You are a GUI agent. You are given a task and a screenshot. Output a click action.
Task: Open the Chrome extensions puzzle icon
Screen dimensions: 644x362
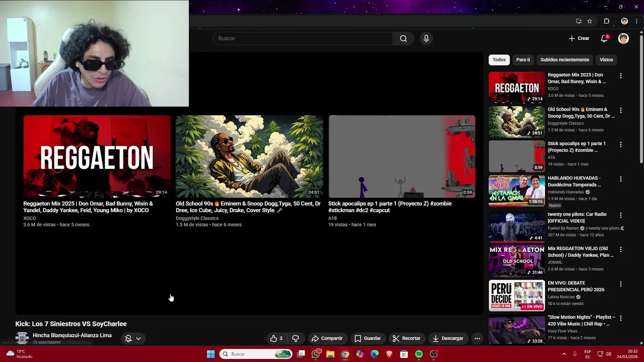click(606, 21)
